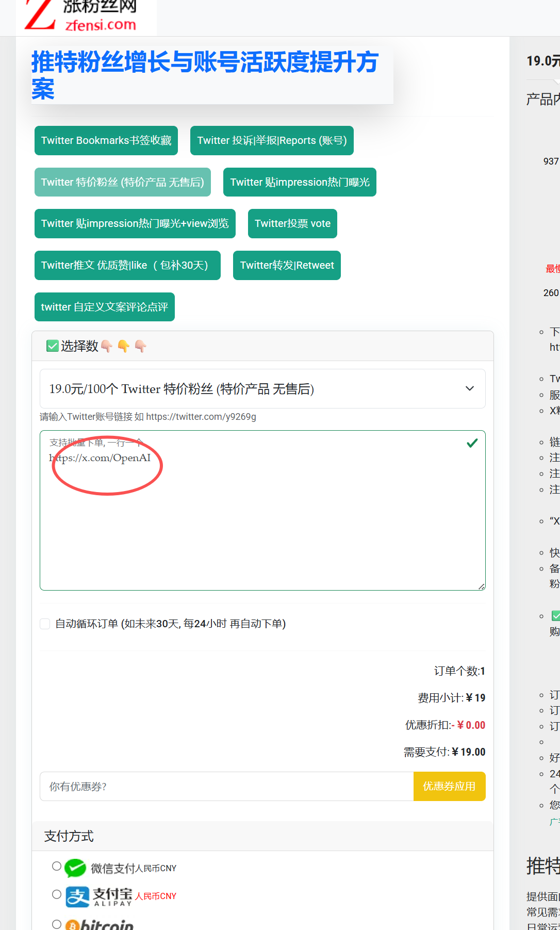Click the WeChat Pay green icon
This screenshot has width=560, height=930.
coord(75,868)
